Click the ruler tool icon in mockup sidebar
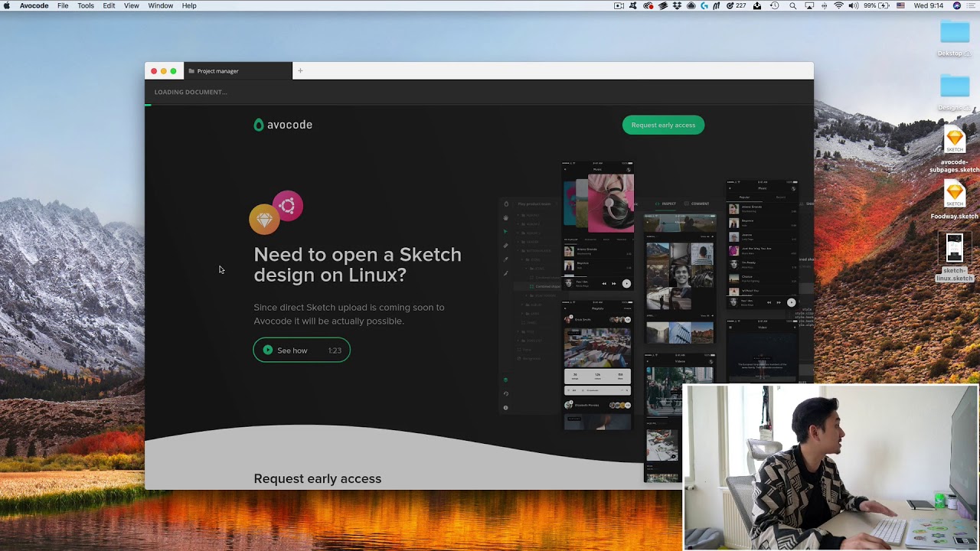The image size is (980, 551). tap(505, 246)
